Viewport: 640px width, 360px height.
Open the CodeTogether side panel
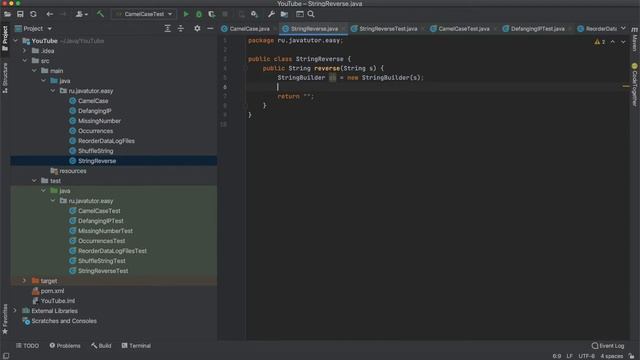pyautogui.click(x=635, y=84)
